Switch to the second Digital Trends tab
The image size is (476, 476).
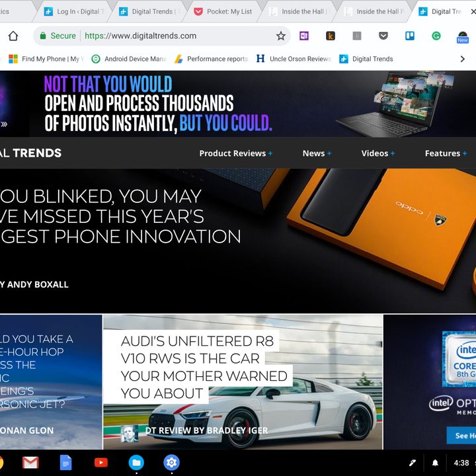(149, 11)
